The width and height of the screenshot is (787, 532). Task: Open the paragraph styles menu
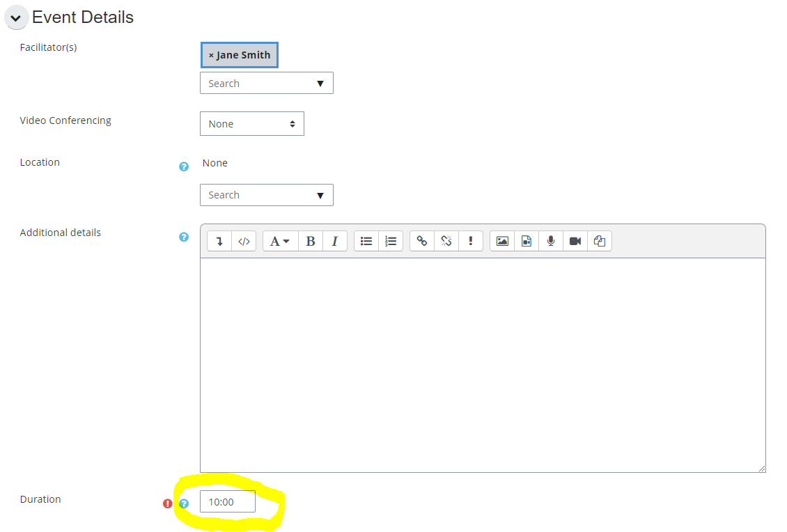pos(280,241)
